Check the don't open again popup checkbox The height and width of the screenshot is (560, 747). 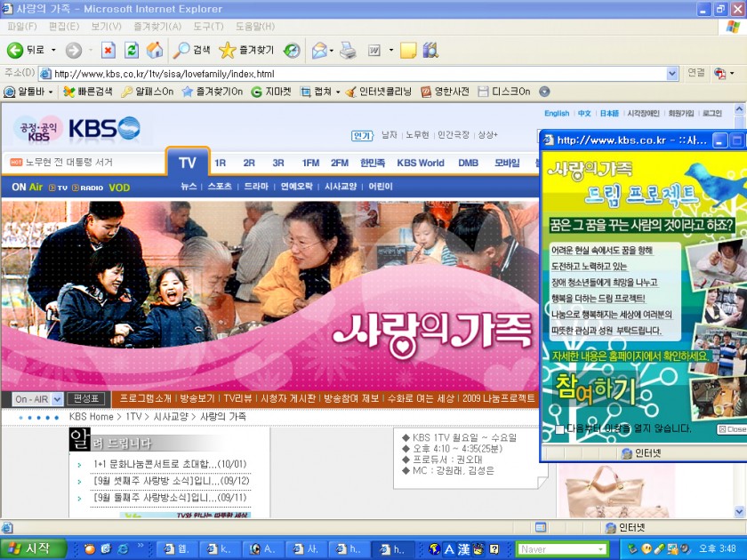pos(559,429)
